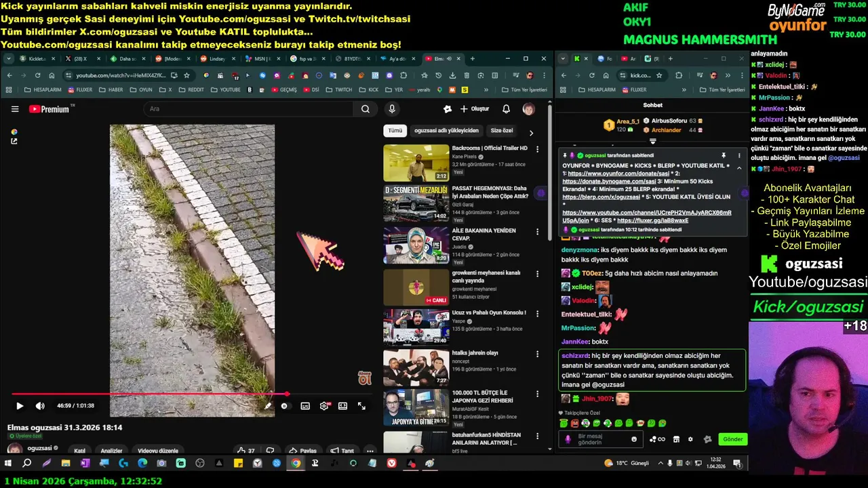The height and width of the screenshot is (488, 868).
Task: Open the player settings gear
Action: [x=324, y=406]
